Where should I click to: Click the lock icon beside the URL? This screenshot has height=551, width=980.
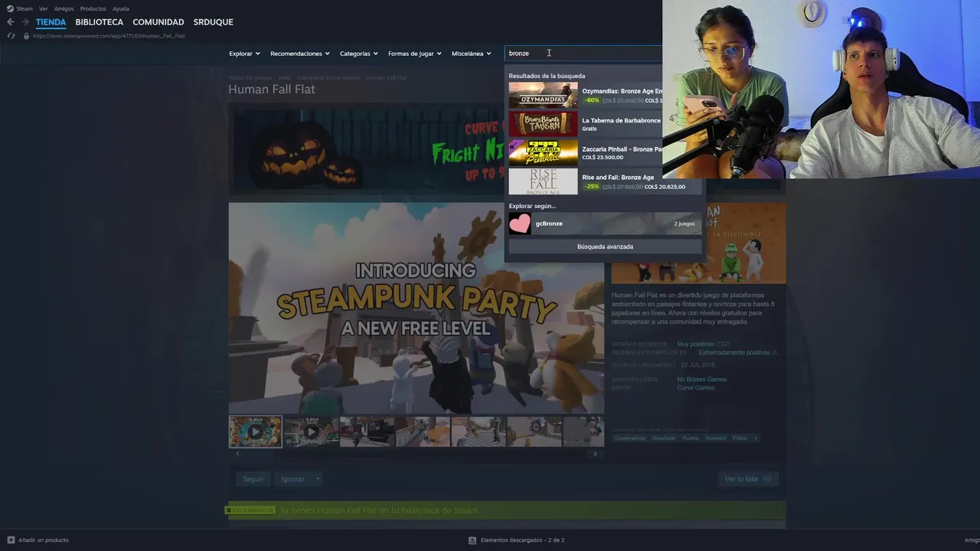pyautogui.click(x=26, y=36)
